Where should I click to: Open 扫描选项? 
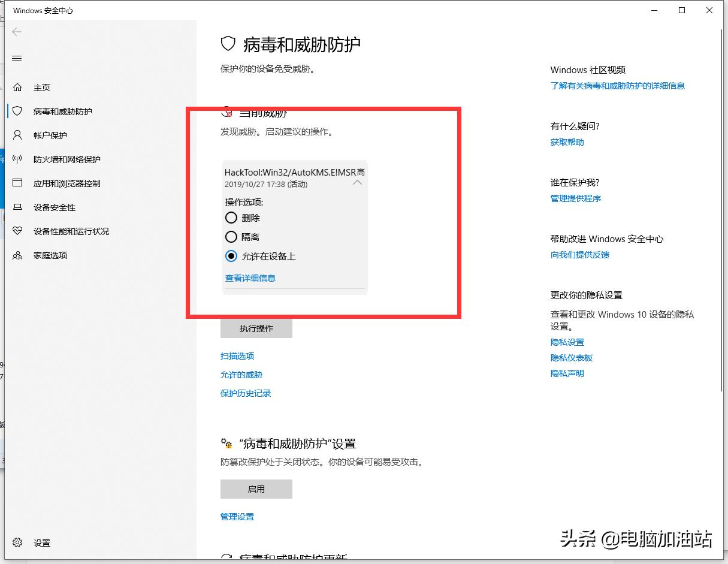coord(237,355)
